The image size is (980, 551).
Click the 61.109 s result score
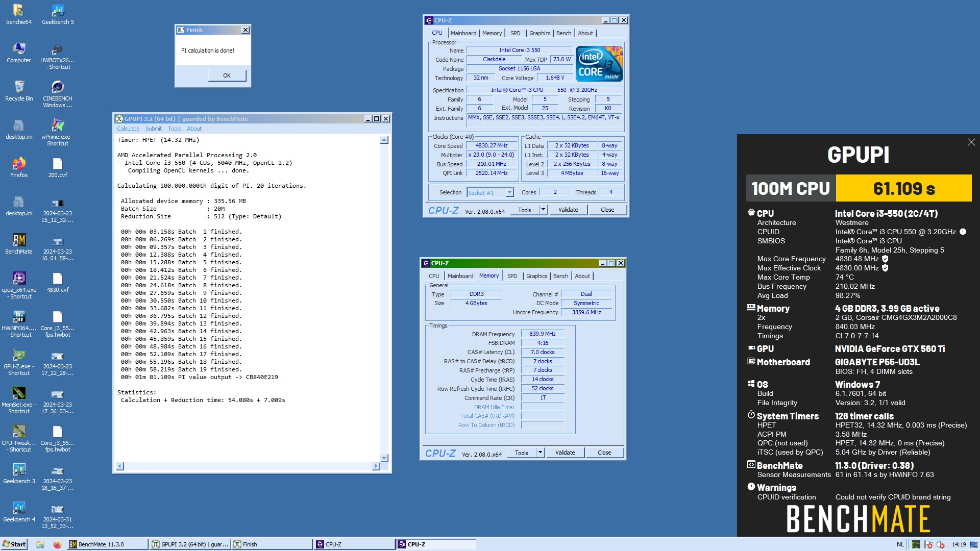[904, 188]
